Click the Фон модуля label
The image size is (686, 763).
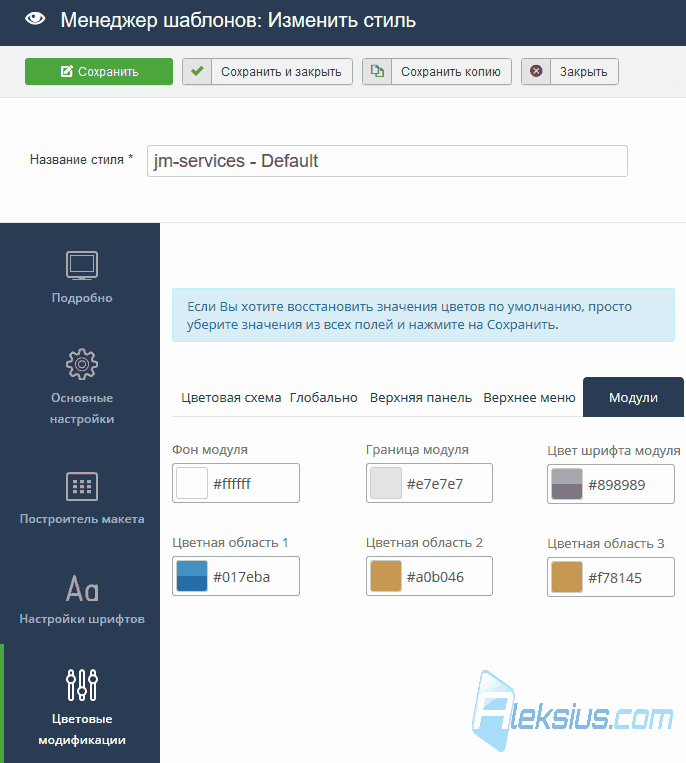[210, 450]
